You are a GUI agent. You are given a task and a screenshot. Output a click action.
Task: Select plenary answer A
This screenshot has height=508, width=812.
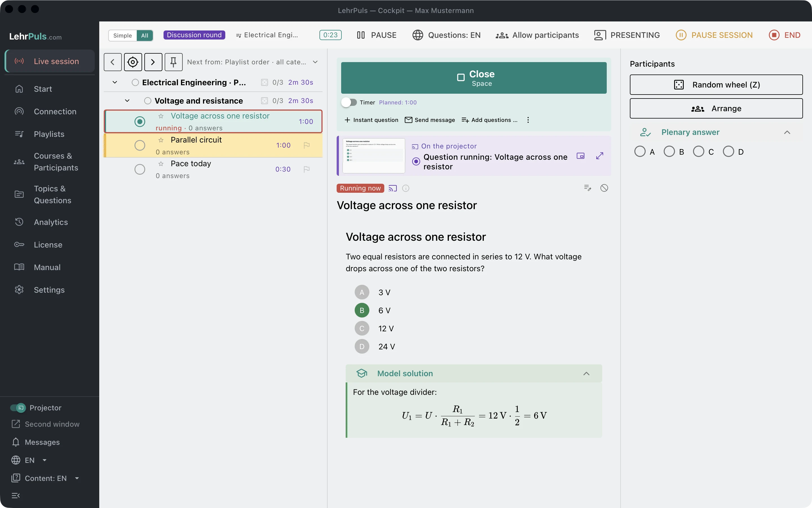[x=639, y=152]
